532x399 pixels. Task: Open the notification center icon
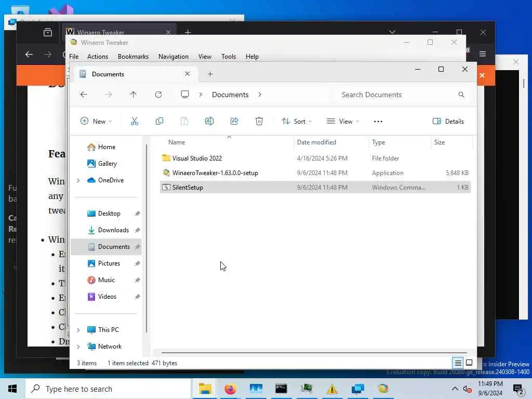point(518,389)
